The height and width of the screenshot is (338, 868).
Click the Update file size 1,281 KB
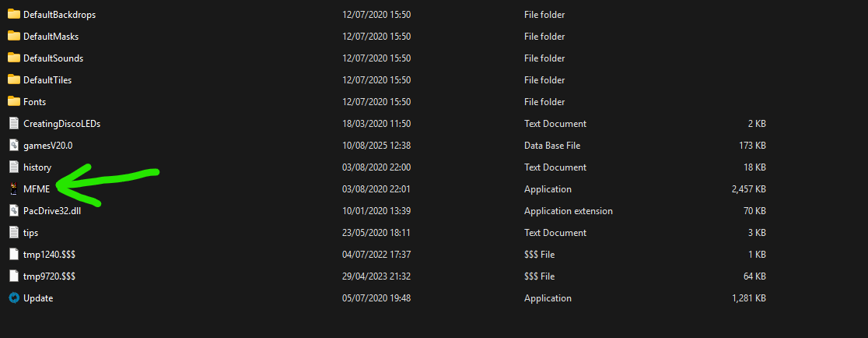(x=749, y=298)
